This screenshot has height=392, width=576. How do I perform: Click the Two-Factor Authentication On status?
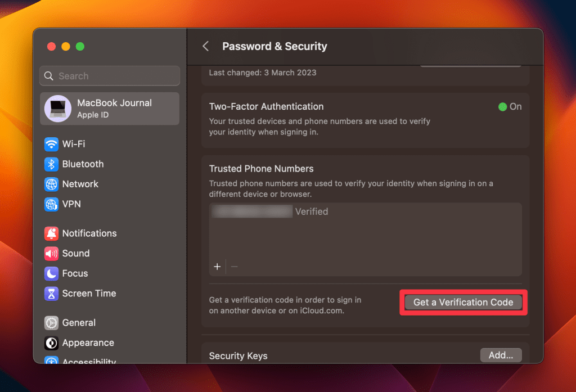(510, 107)
